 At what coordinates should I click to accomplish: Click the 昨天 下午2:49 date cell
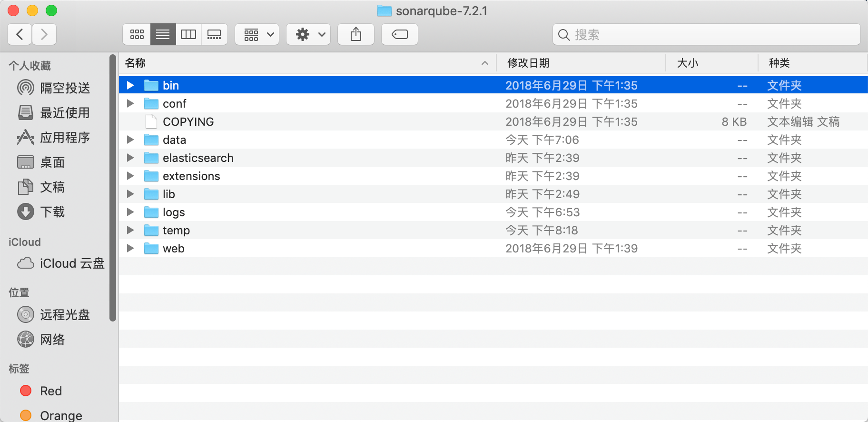pyautogui.click(x=542, y=194)
